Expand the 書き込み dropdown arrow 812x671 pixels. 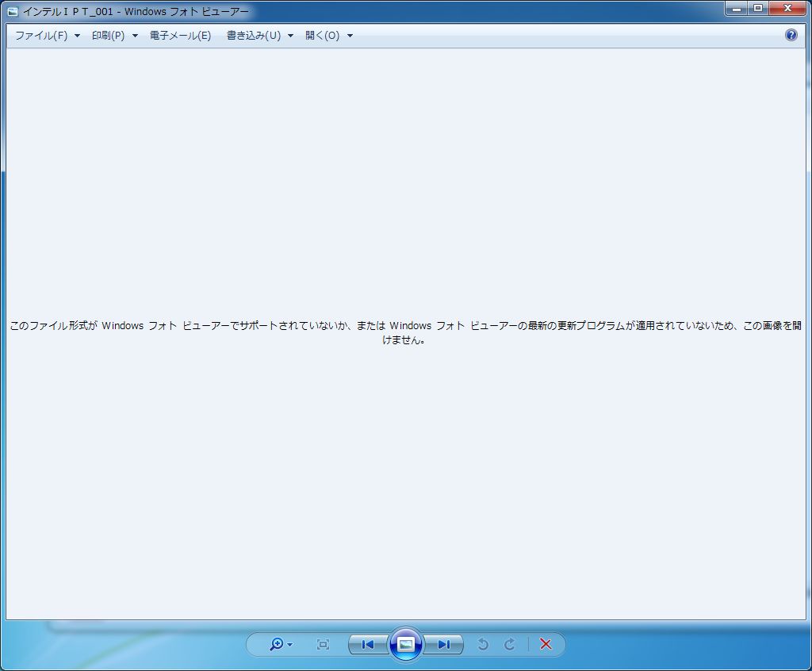click(290, 36)
